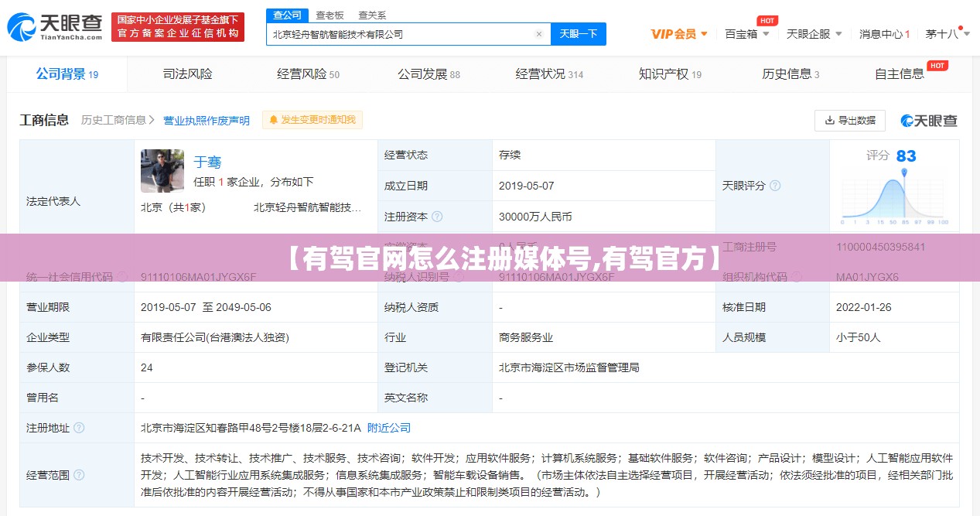Click the 登记机关 label cell
The image size is (980, 516).
[x=435, y=367]
